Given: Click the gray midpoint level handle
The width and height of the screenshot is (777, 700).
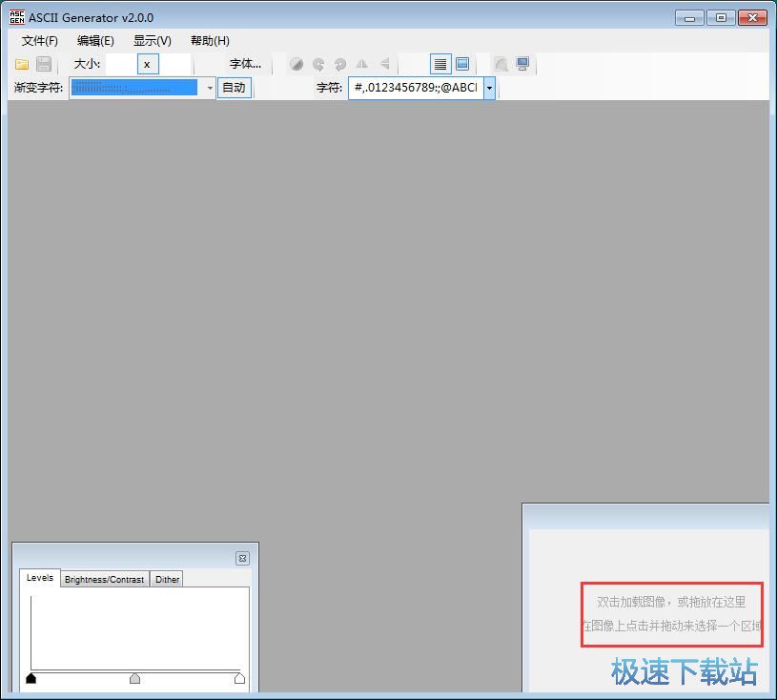Looking at the screenshot, I should tap(134, 678).
